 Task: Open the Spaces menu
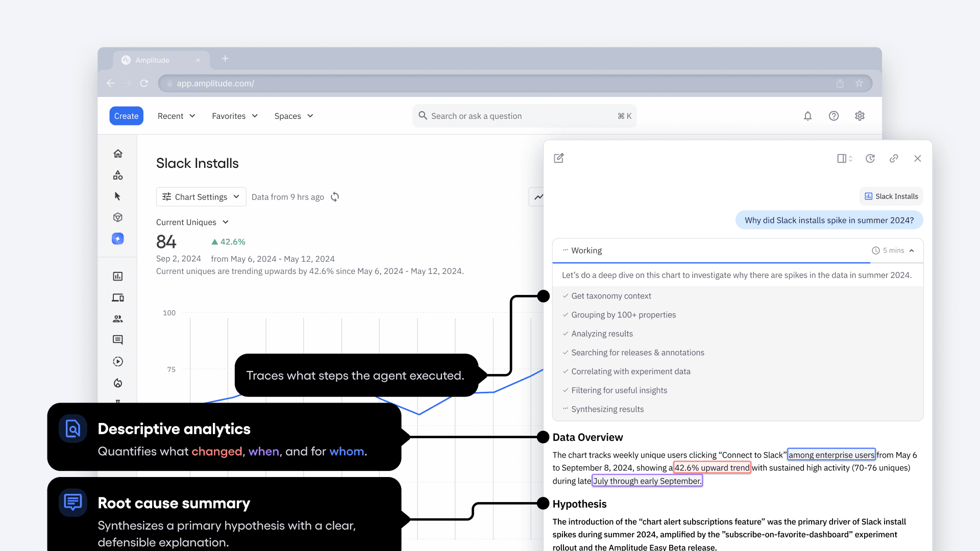click(x=293, y=116)
